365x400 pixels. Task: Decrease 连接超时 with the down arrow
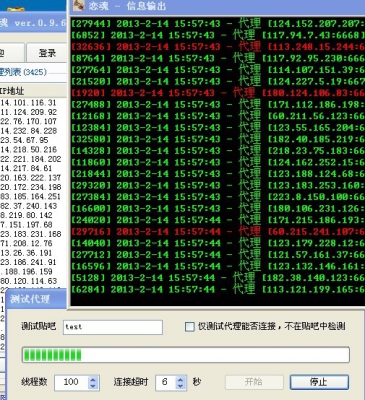(180, 386)
